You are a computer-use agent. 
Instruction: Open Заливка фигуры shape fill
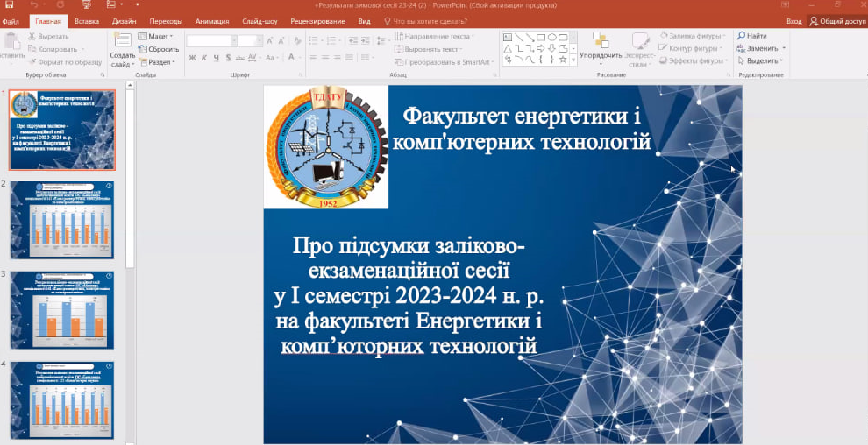click(x=692, y=36)
